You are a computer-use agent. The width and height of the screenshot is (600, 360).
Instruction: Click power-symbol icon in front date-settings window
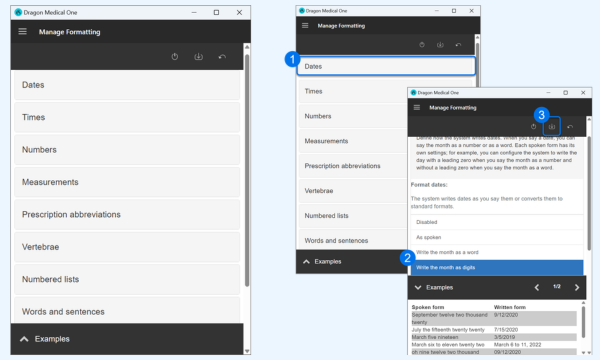click(x=533, y=126)
